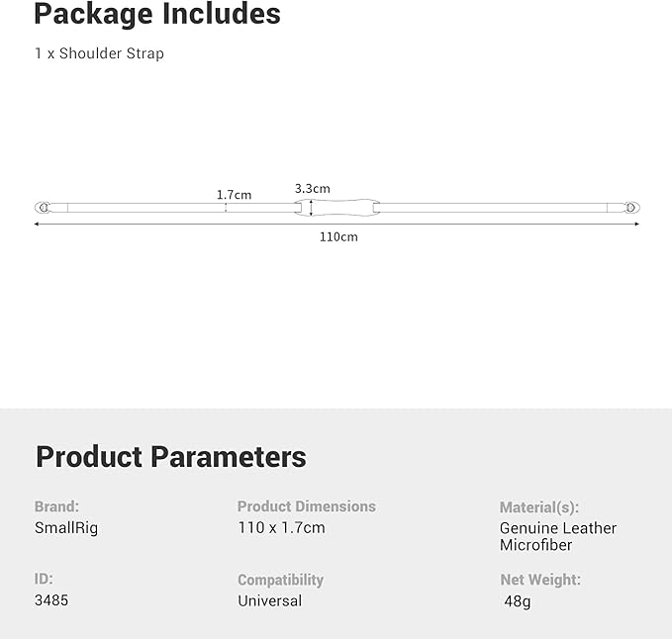Screen dimensions: 672x639
Task: Click the right ring connector of strap
Action: click(x=631, y=208)
